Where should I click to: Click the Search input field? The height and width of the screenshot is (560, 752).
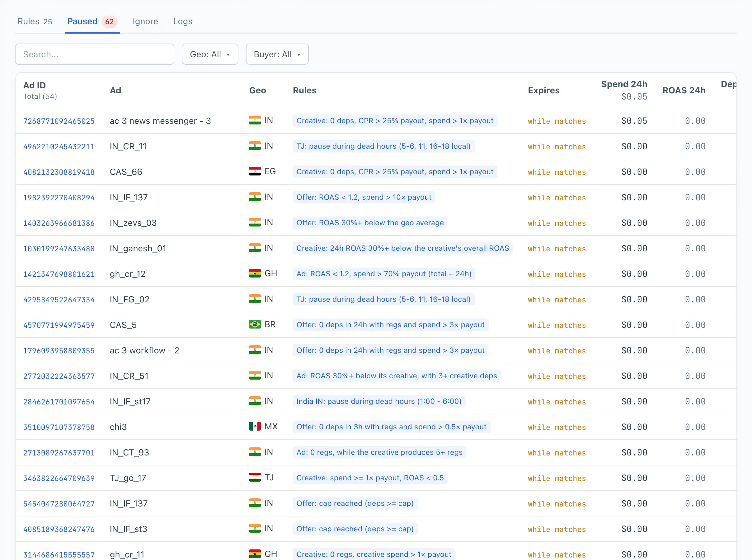coord(95,54)
